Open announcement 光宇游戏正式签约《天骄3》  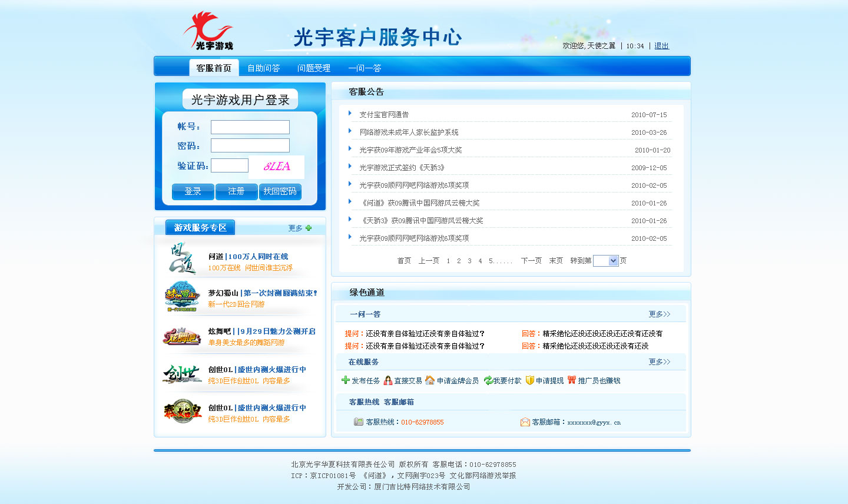click(x=402, y=168)
